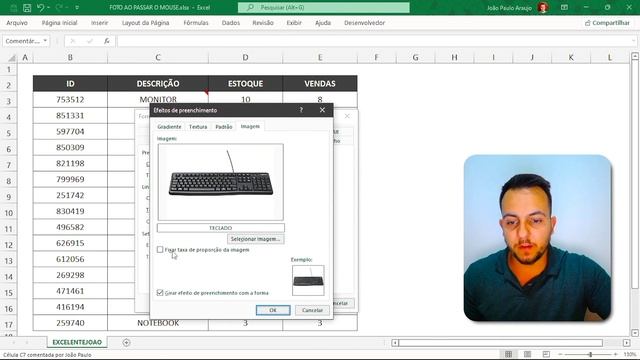This screenshot has height=360, width=640.
Task: Expand the formula bar arrow
Action: [x=633, y=41]
